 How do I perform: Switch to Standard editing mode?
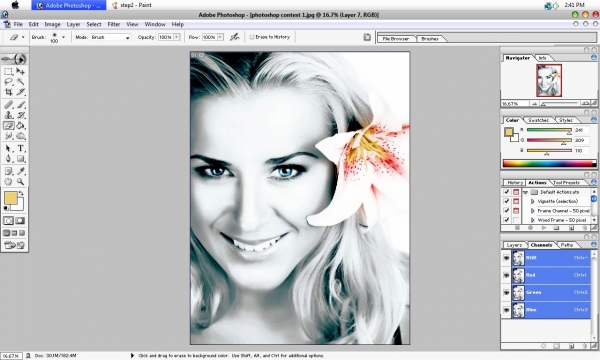8,221
